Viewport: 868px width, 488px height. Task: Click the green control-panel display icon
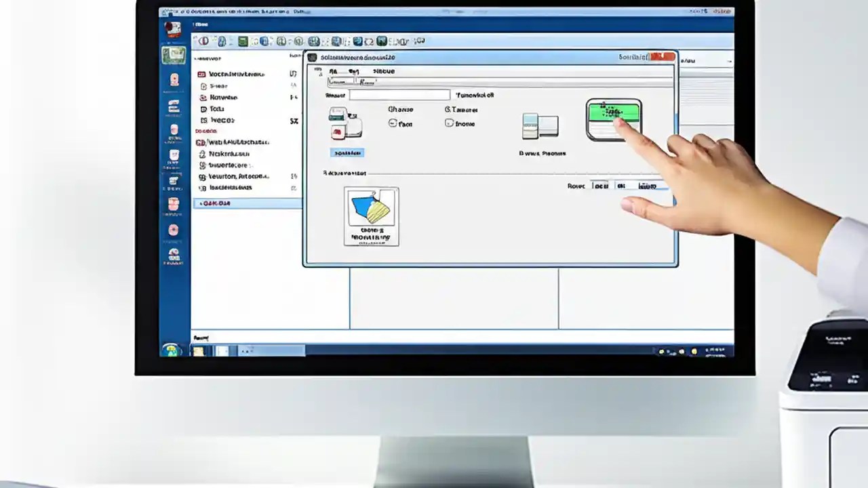614,120
